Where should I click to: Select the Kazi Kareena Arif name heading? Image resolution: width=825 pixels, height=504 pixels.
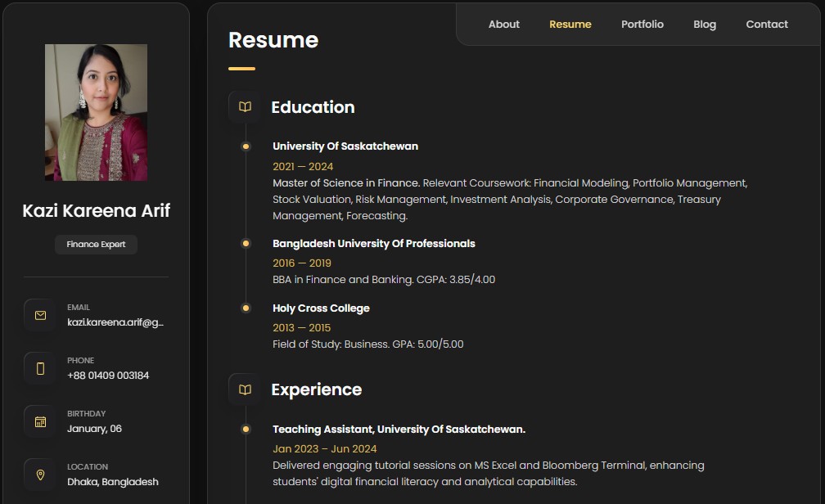(96, 210)
